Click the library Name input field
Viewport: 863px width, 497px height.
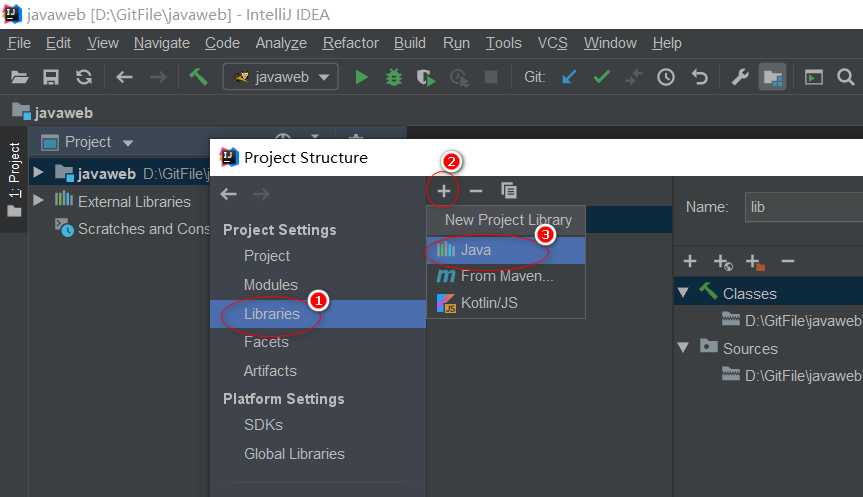point(804,207)
